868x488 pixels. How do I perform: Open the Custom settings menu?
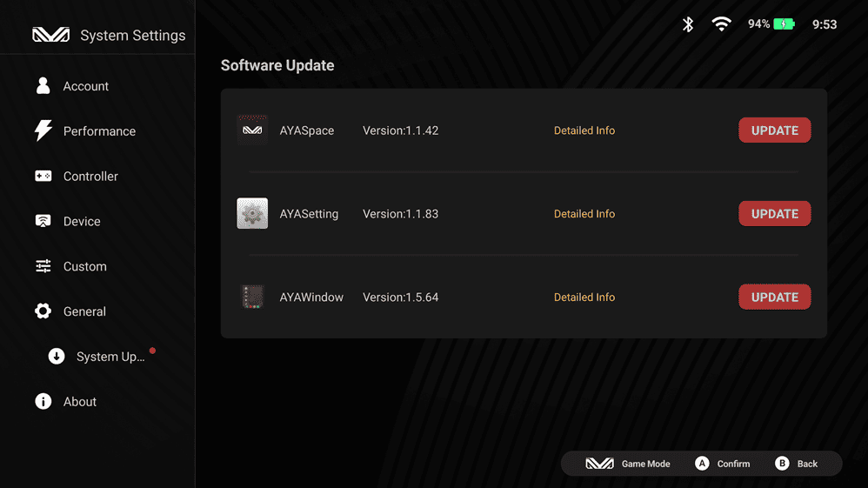coord(84,267)
